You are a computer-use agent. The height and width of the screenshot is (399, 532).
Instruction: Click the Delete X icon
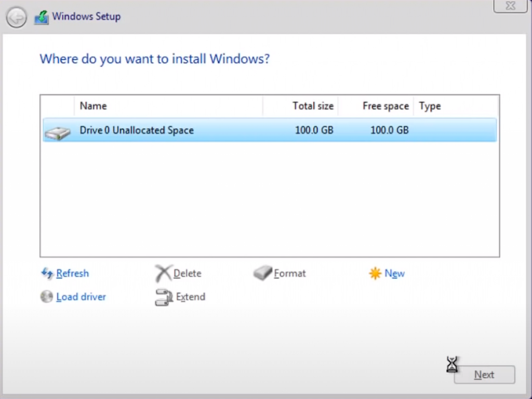[163, 273]
